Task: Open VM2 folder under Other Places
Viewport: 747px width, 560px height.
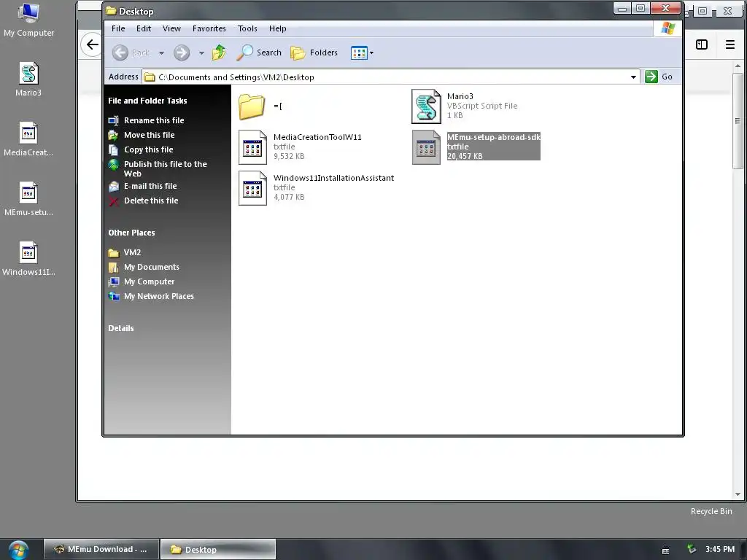Action: click(132, 252)
